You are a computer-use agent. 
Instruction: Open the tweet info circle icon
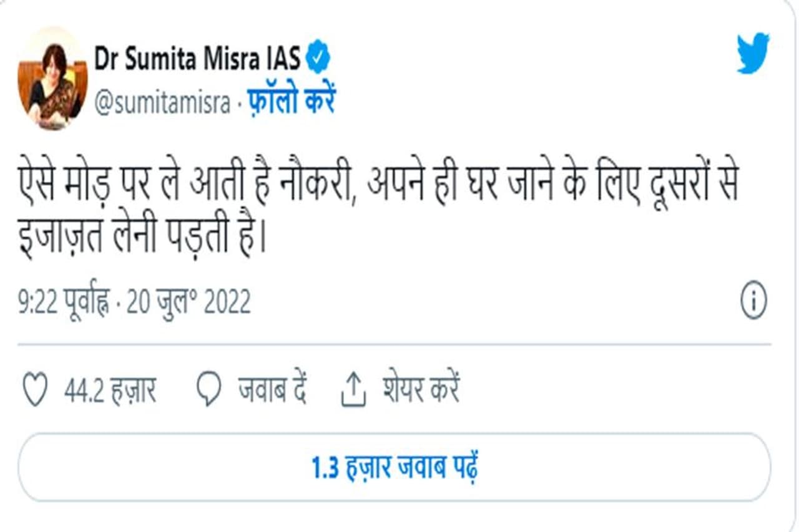click(x=753, y=302)
